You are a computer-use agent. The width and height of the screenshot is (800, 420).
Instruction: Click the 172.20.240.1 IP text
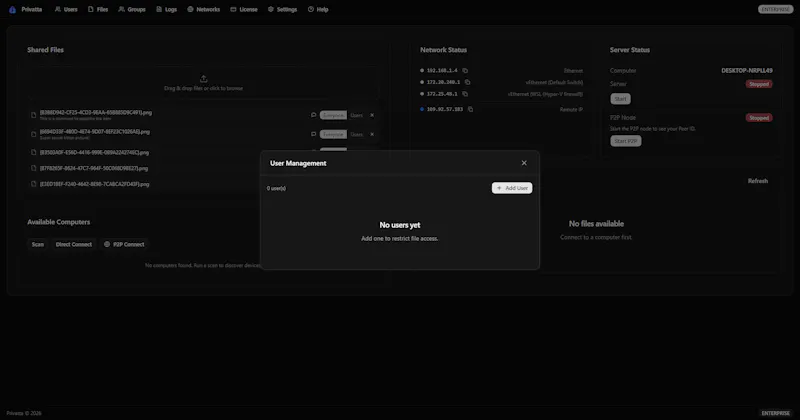[x=443, y=82]
